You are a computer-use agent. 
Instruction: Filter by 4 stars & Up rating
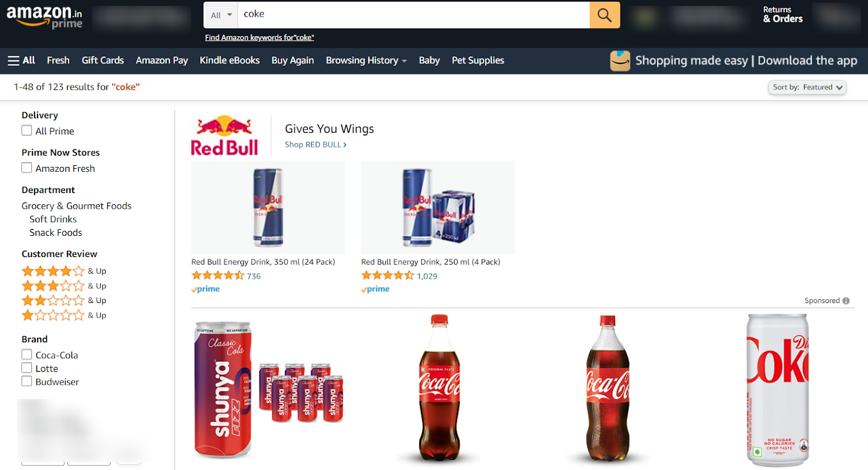pyautogui.click(x=63, y=271)
